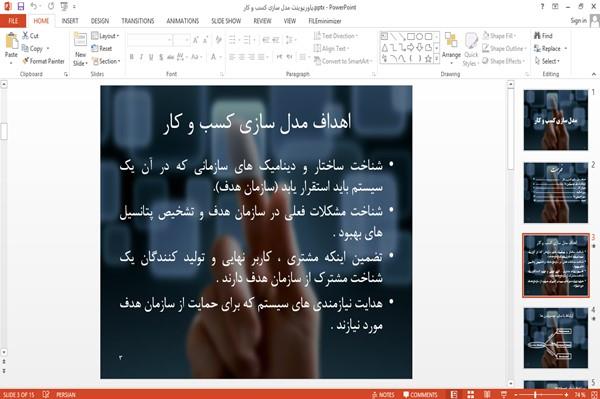Image resolution: width=600 pixels, height=399 pixels.
Task: Open PowerPoint Help question mark
Action: [x=542, y=7]
